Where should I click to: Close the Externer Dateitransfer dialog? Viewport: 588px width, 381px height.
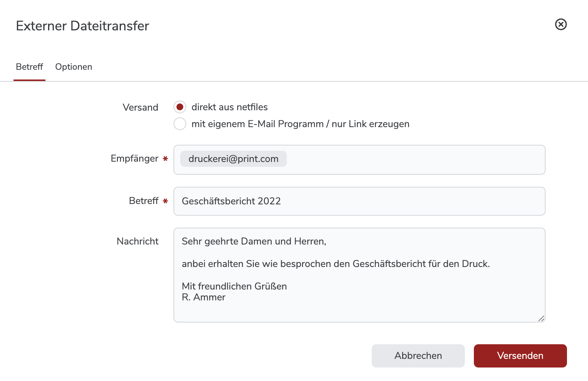[x=561, y=24]
